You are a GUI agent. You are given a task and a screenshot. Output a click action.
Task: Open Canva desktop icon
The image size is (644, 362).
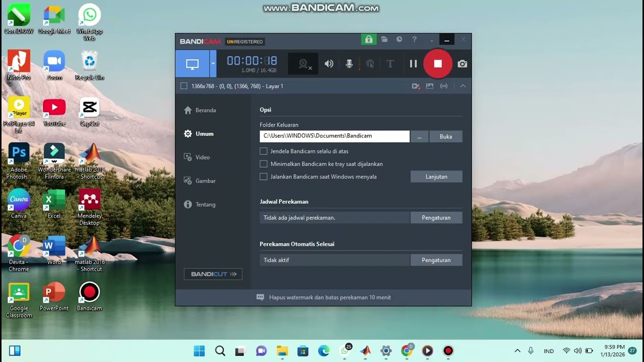tap(19, 204)
